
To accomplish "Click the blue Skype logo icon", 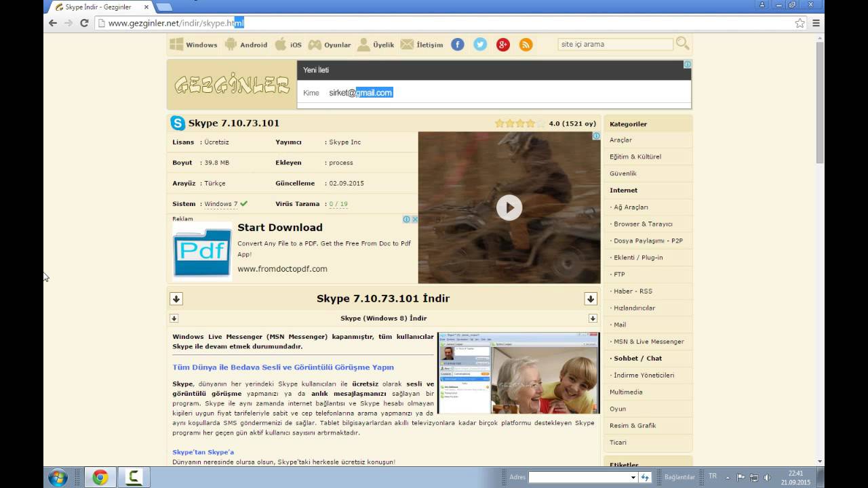I will pos(178,123).
